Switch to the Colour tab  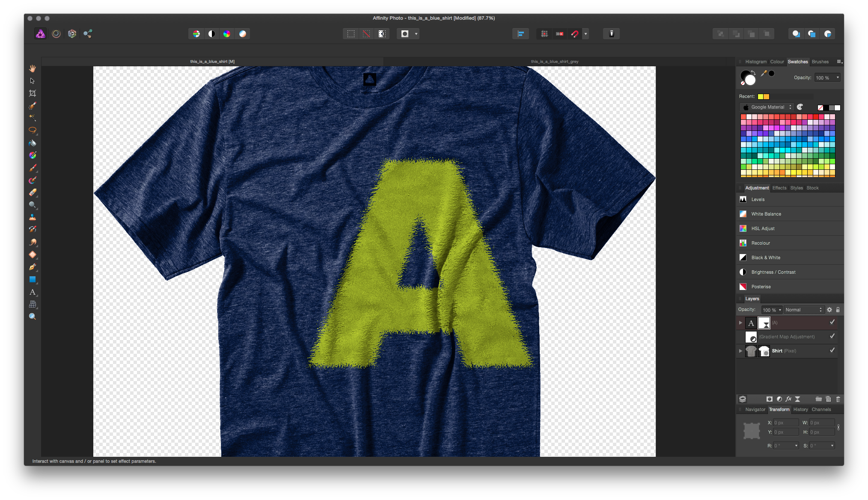pyautogui.click(x=777, y=62)
